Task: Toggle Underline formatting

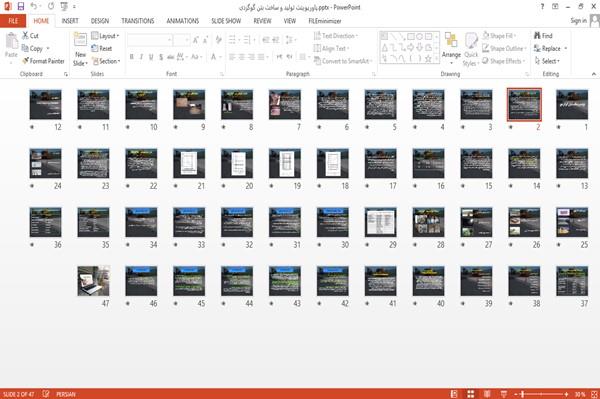Action: pyautogui.click(x=151, y=57)
